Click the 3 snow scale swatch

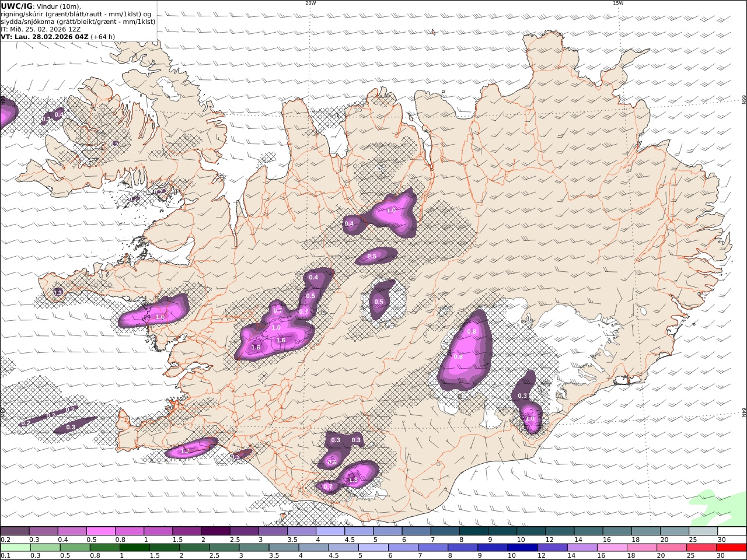(x=273, y=531)
